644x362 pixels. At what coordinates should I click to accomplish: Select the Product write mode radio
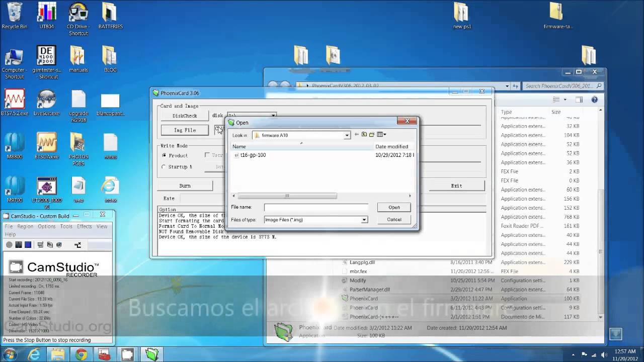[164, 156]
